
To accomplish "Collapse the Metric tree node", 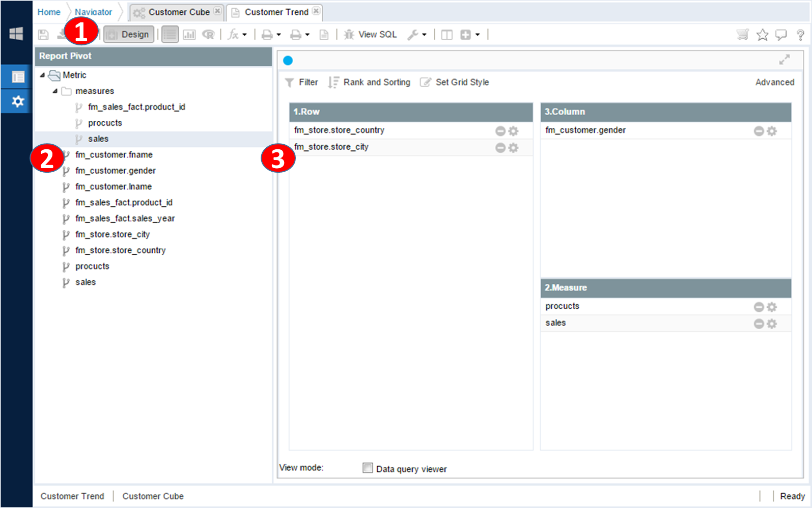I will 43,75.
